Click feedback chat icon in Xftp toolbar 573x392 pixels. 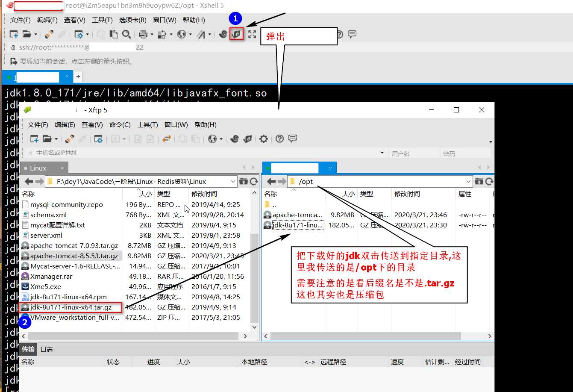pos(293,139)
